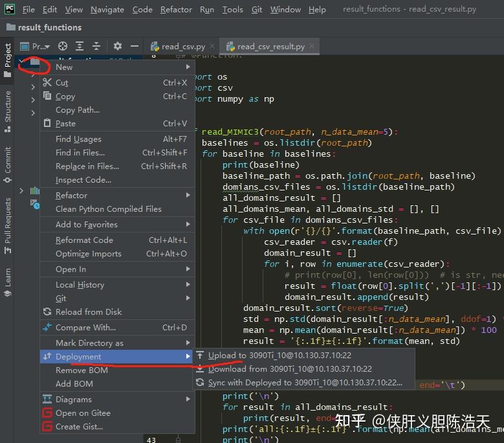Open the Edit menu

[50, 10]
